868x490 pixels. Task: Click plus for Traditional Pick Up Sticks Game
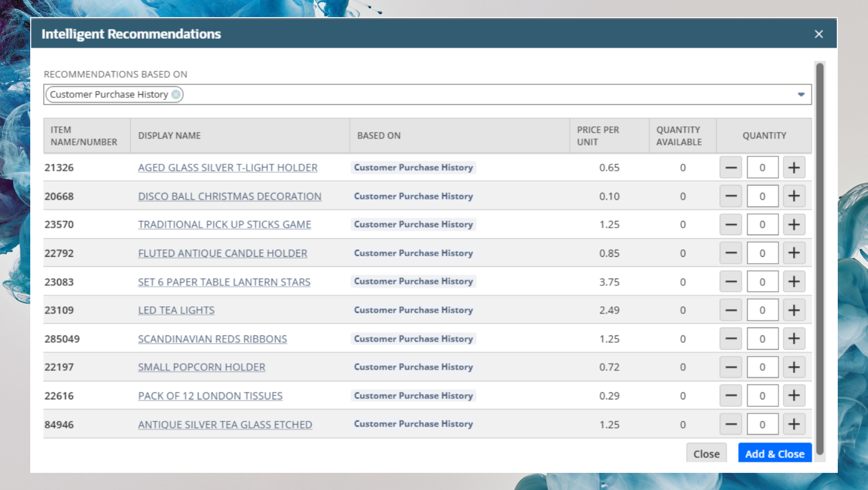tap(794, 224)
